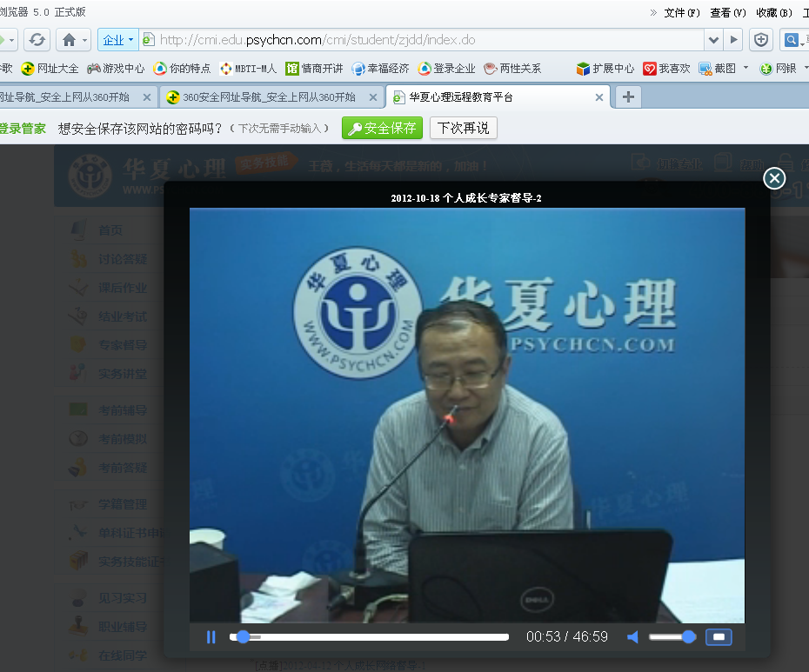Image resolution: width=809 pixels, height=672 pixels.
Task: Open 课后作业 in the sidebar
Action: [x=123, y=287]
